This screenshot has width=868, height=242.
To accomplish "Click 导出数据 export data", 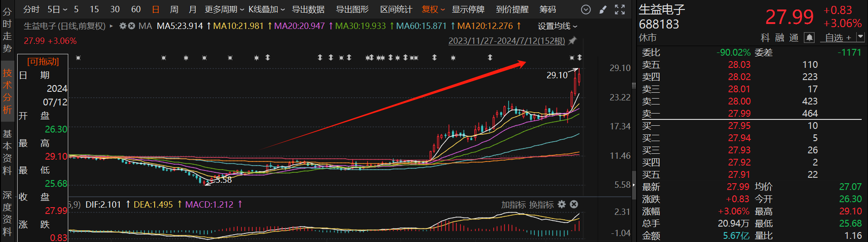I will tap(308, 9).
